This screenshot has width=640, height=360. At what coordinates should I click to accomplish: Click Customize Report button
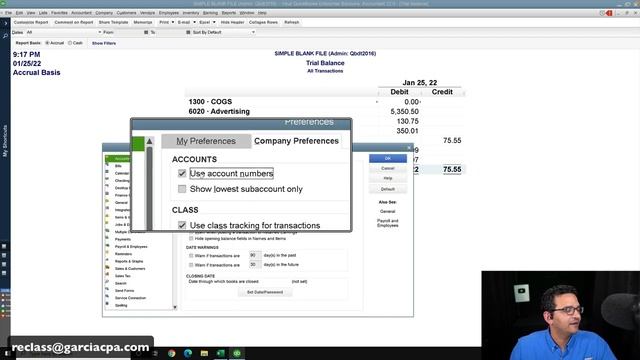click(x=31, y=22)
